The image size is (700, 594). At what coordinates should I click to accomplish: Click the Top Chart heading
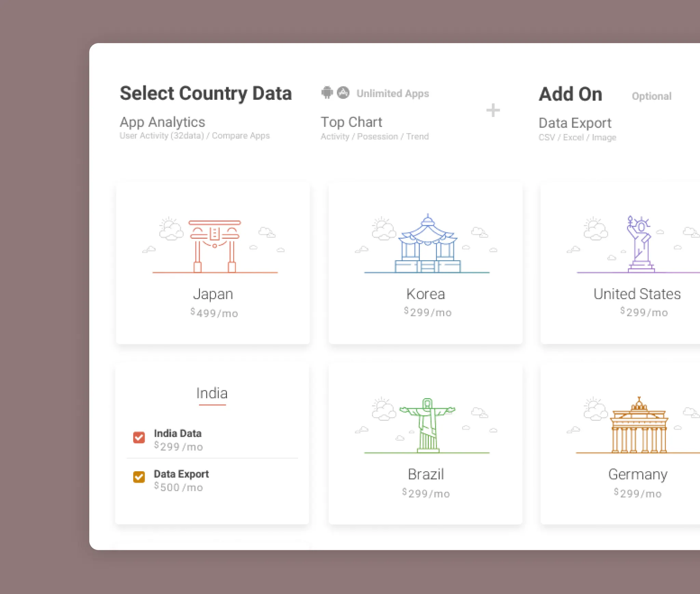(351, 122)
